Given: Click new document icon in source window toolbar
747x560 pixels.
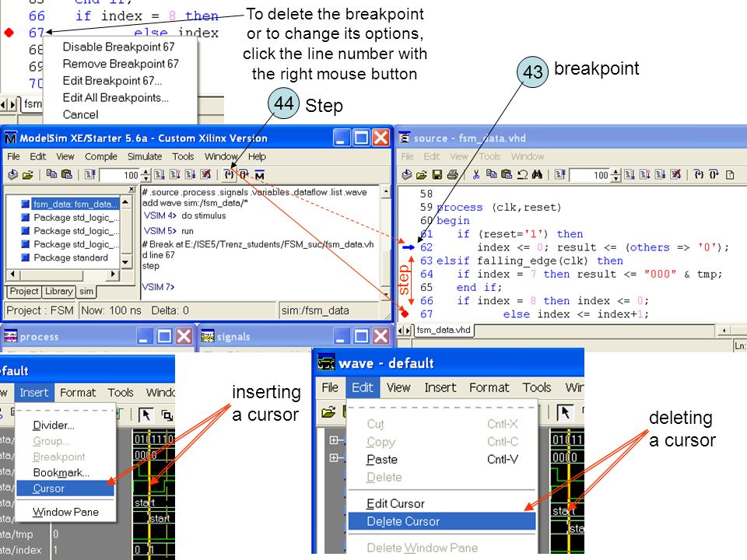Looking at the screenshot, I should tap(730, 175).
